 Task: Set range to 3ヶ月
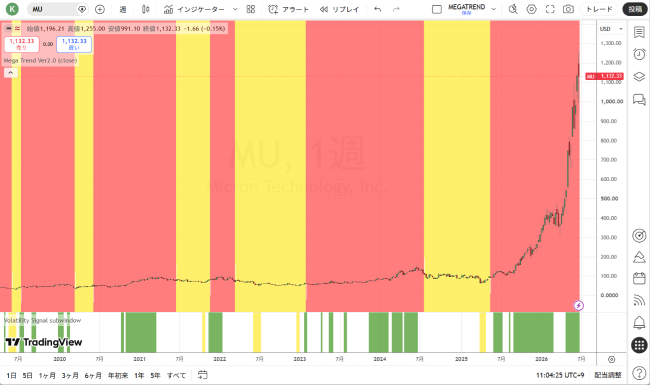click(70, 375)
